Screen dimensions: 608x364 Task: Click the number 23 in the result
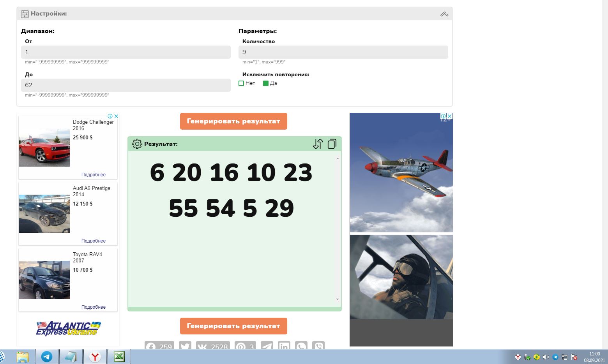[x=298, y=172]
